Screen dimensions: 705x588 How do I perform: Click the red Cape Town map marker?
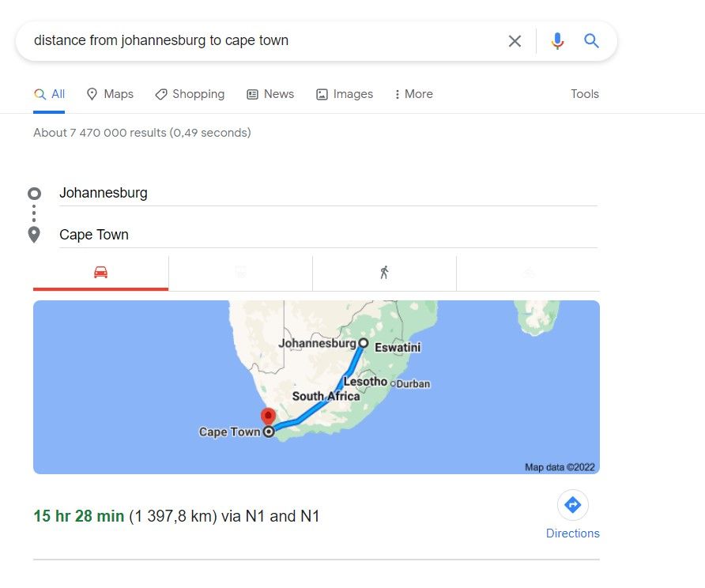click(268, 414)
